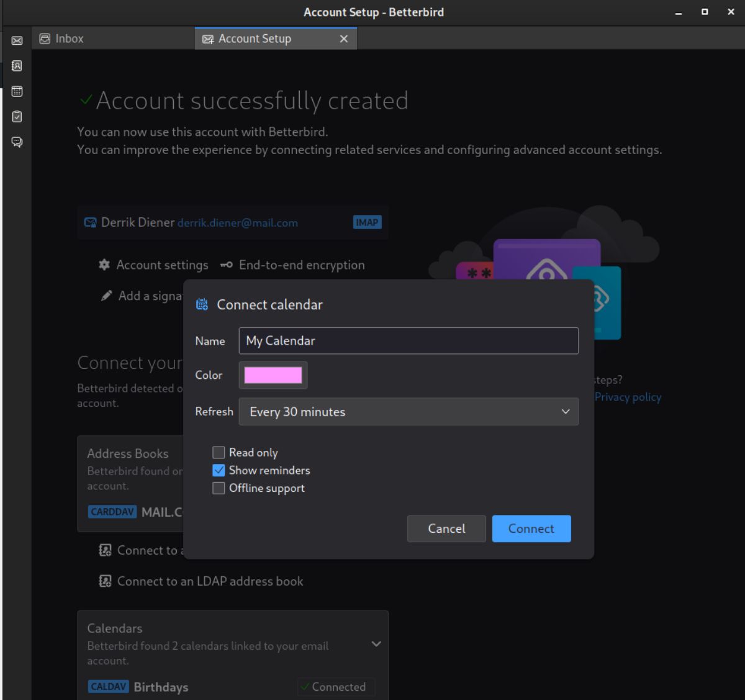Viewport: 745px width, 700px height.
Task: Open the Privacy policy link
Action: tap(628, 397)
